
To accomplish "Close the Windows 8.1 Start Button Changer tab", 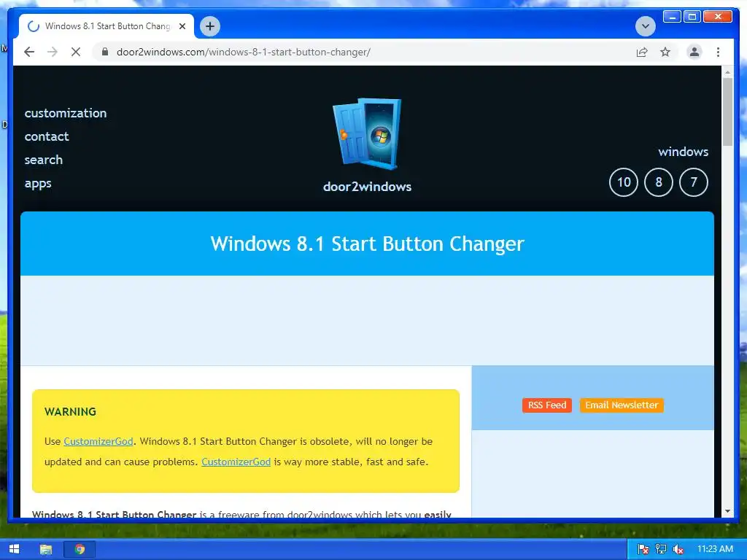I will coord(182,26).
